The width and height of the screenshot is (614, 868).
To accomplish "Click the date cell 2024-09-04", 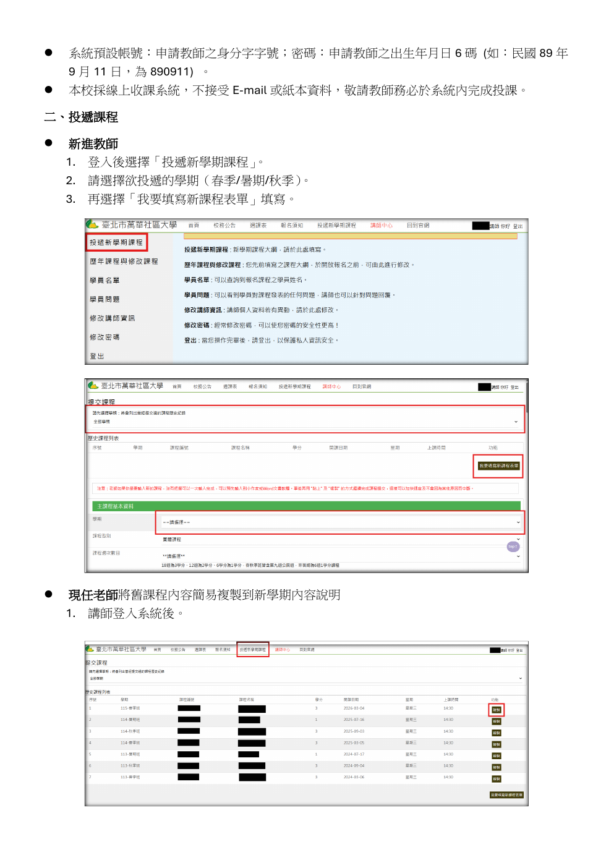I will pyautogui.click(x=354, y=766).
